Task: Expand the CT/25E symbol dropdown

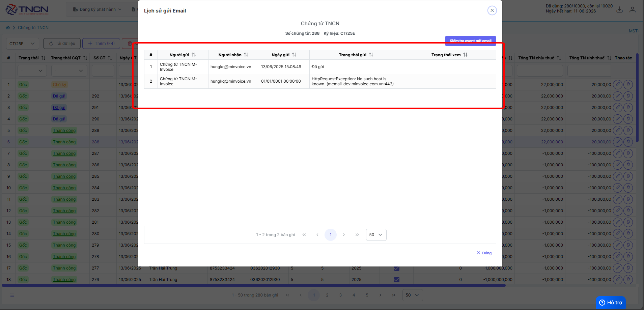Action: 23,44
